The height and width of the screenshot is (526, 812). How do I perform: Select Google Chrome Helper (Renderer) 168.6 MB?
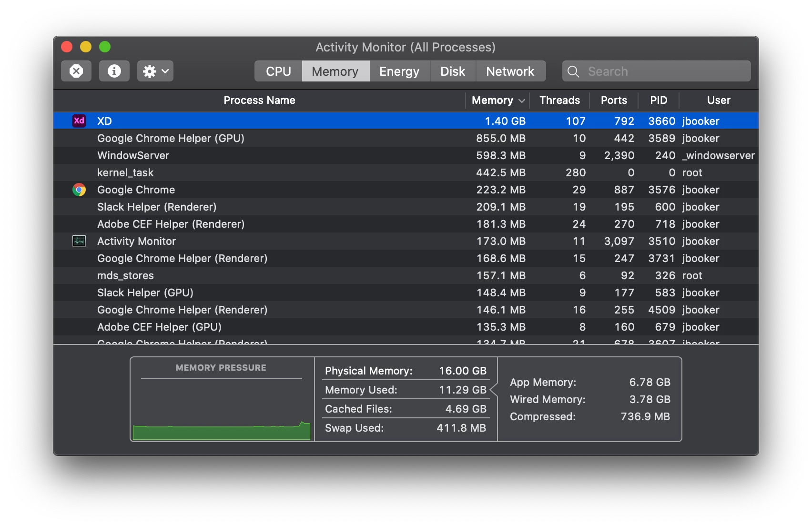click(406, 258)
